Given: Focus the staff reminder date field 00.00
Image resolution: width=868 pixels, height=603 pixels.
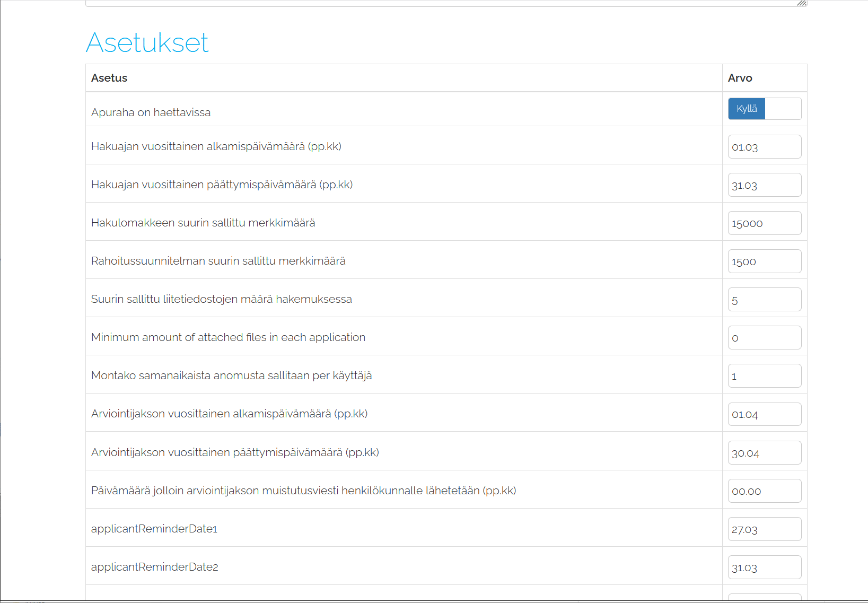Looking at the screenshot, I should coord(764,491).
